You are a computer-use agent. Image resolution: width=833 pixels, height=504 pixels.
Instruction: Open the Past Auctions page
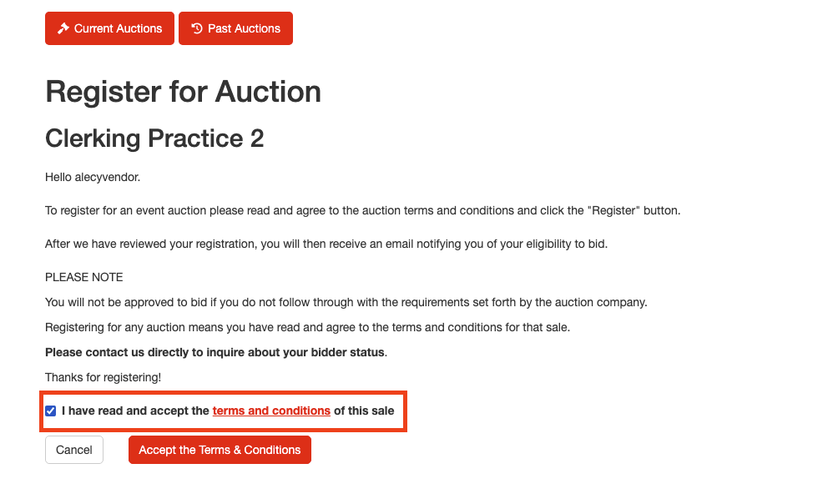coord(235,28)
